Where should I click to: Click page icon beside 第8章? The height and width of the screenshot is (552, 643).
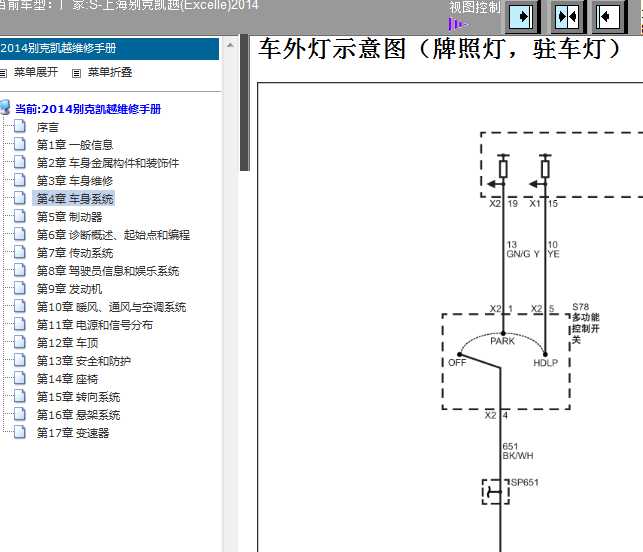coord(20,270)
